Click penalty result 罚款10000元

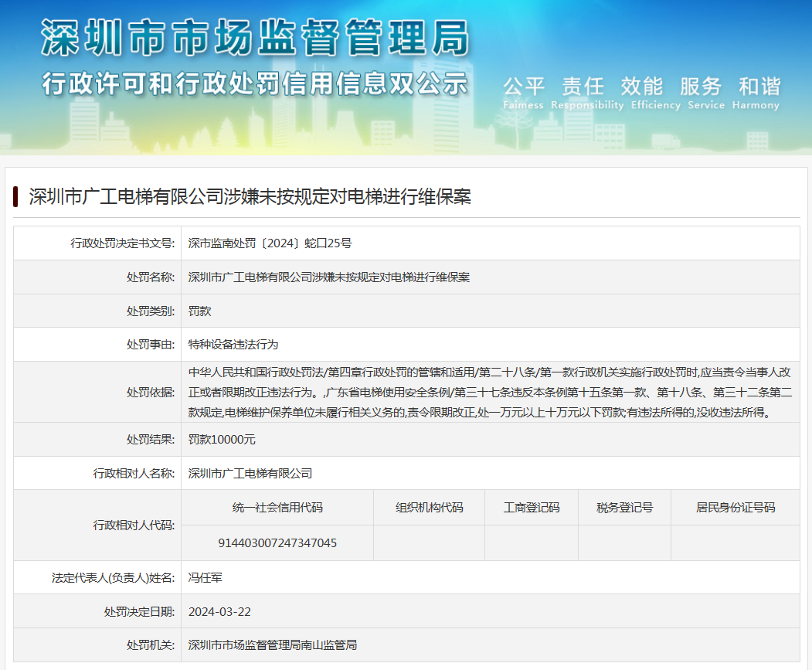click(222, 440)
